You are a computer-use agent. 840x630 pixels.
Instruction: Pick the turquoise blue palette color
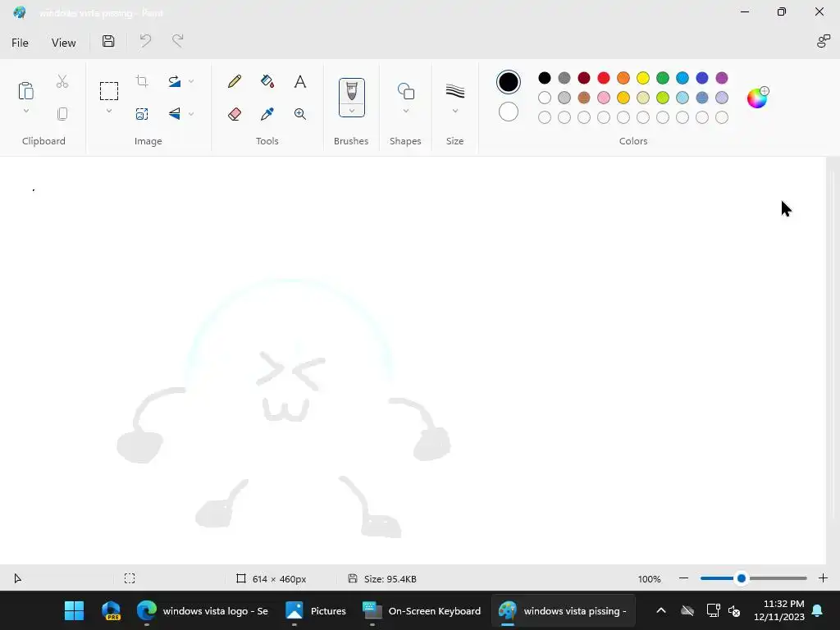click(x=682, y=78)
